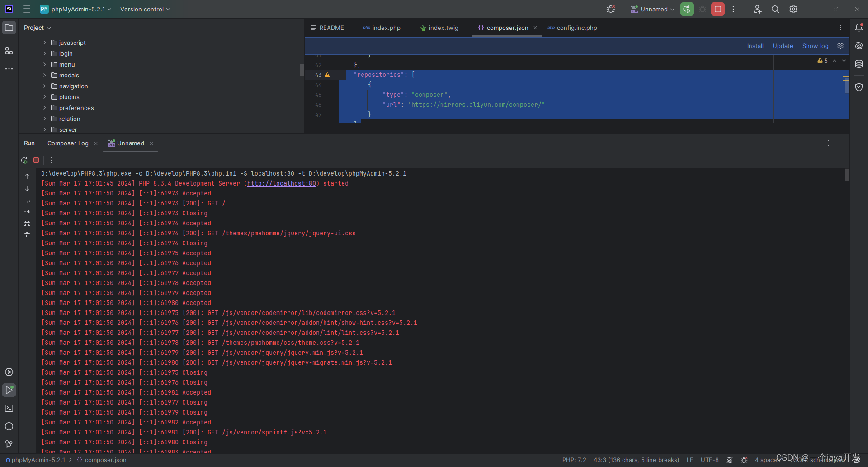The image size is (868, 467).
Task: Clear the console with trash icon
Action: [x=27, y=235]
